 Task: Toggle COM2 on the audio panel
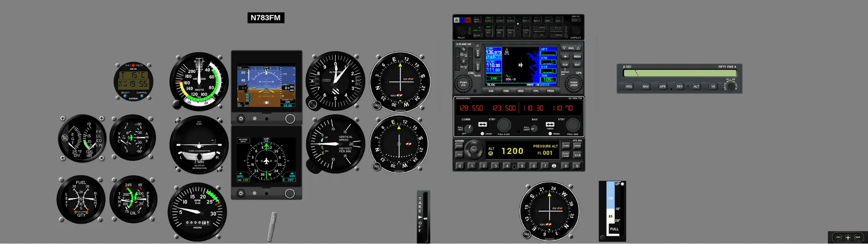[500, 20]
